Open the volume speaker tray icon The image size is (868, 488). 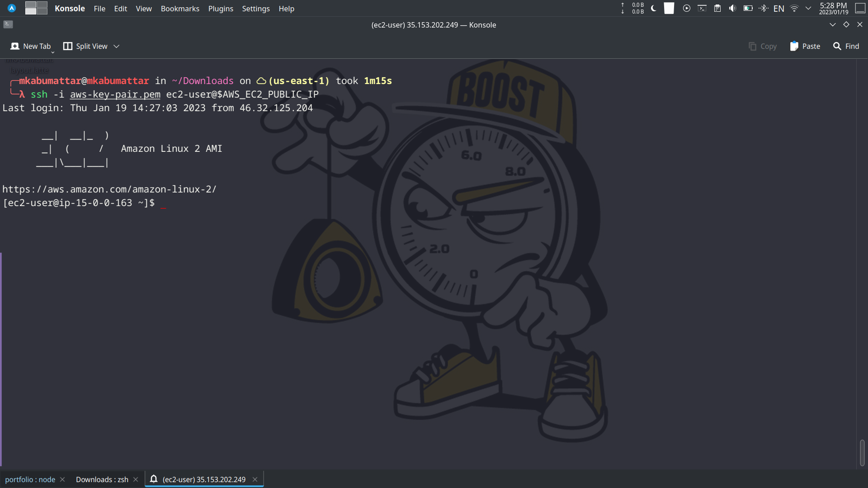(732, 8)
